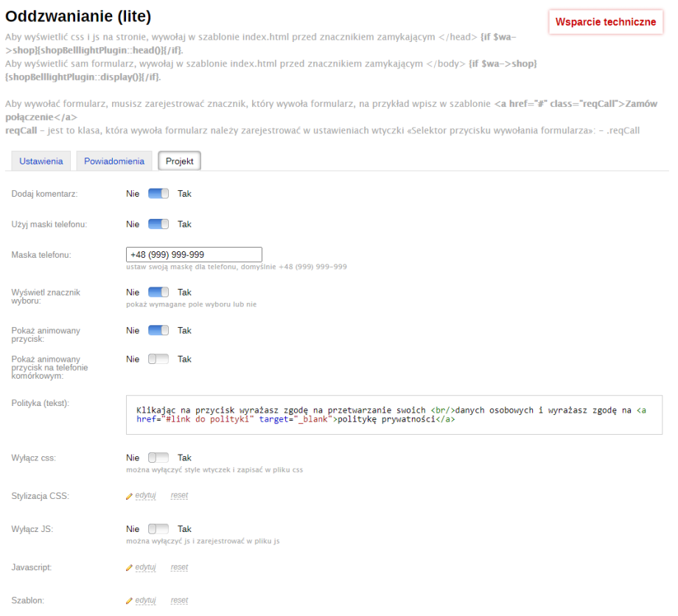Image resolution: width=678 pixels, height=616 pixels.
Task: Reset the Javascript code
Action: click(179, 567)
